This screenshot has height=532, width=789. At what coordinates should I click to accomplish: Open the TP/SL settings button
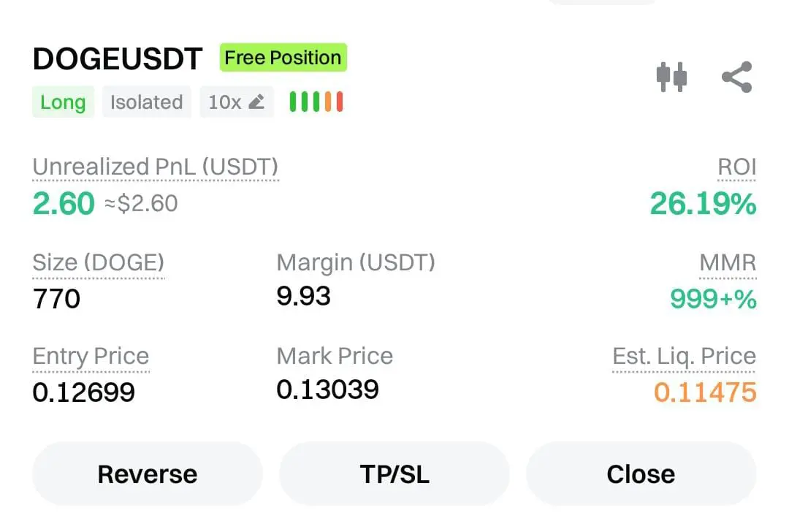pyautogui.click(x=394, y=474)
